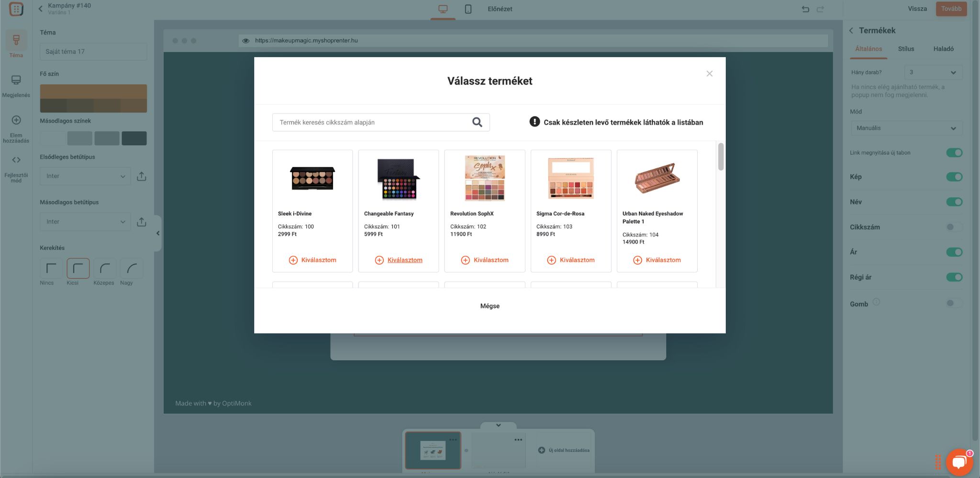
Task: Toggle the Ár switch
Action: pyautogui.click(x=954, y=252)
